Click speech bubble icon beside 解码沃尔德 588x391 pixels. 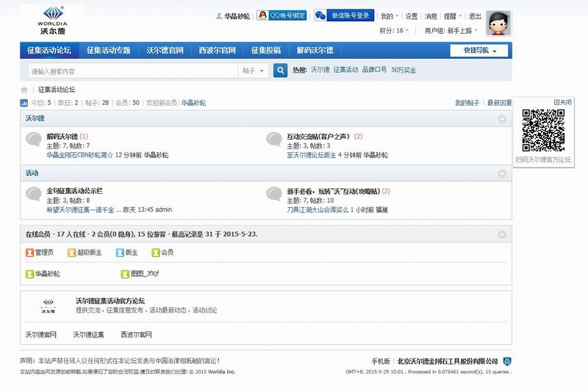[x=34, y=139]
